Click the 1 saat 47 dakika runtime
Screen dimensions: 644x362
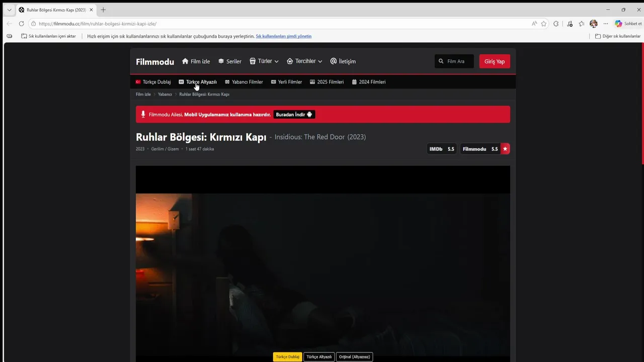pos(200,149)
